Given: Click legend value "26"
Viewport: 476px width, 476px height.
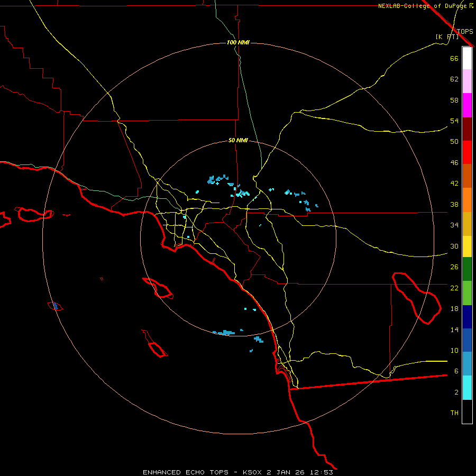Looking at the screenshot, I should pyautogui.click(x=454, y=267).
